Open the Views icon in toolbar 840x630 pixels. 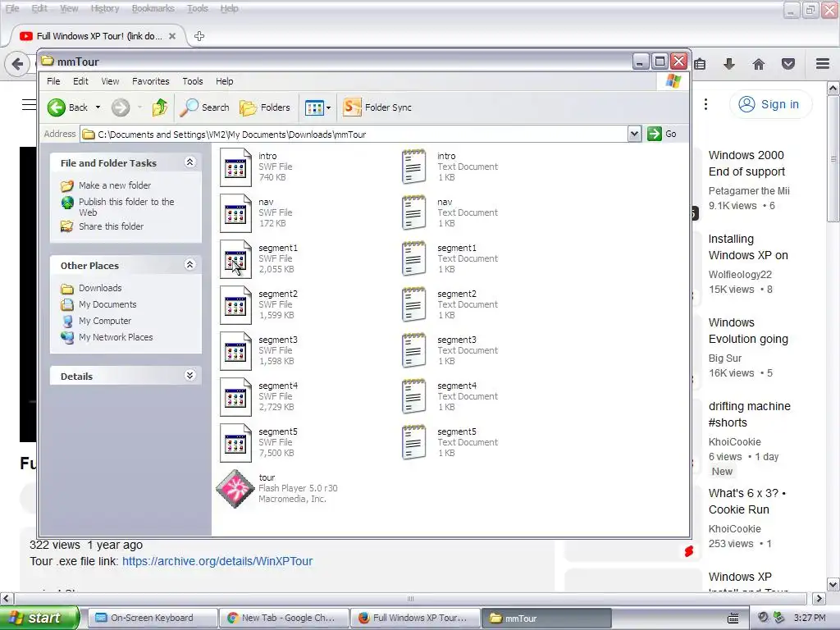314,107
